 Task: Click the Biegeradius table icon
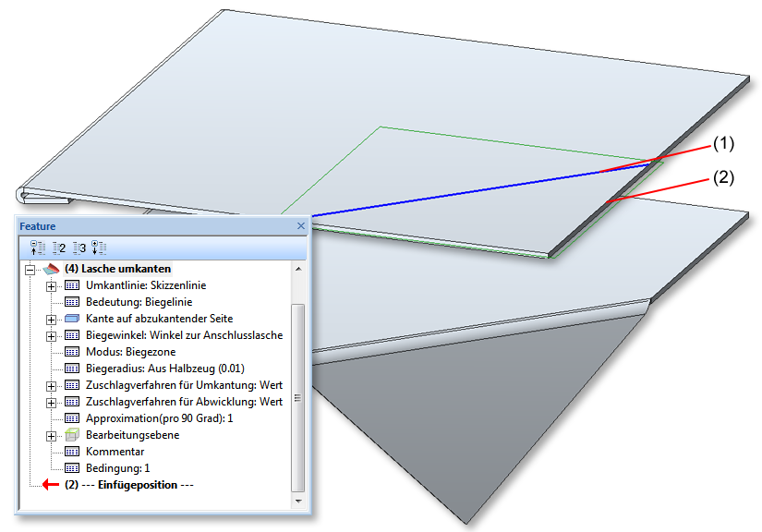(x=72, y=369)
